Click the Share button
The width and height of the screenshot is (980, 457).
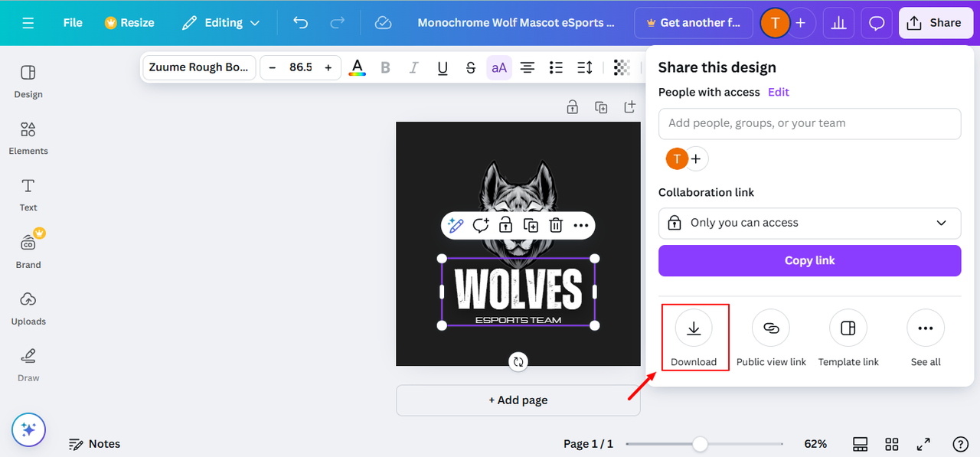pyautogui.click(x=934, y=23)
